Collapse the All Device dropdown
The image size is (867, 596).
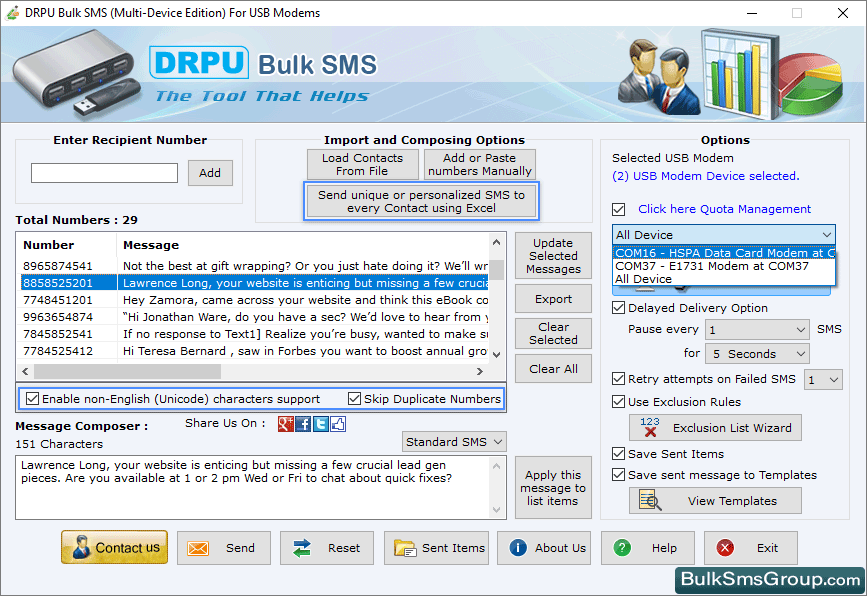826,235
